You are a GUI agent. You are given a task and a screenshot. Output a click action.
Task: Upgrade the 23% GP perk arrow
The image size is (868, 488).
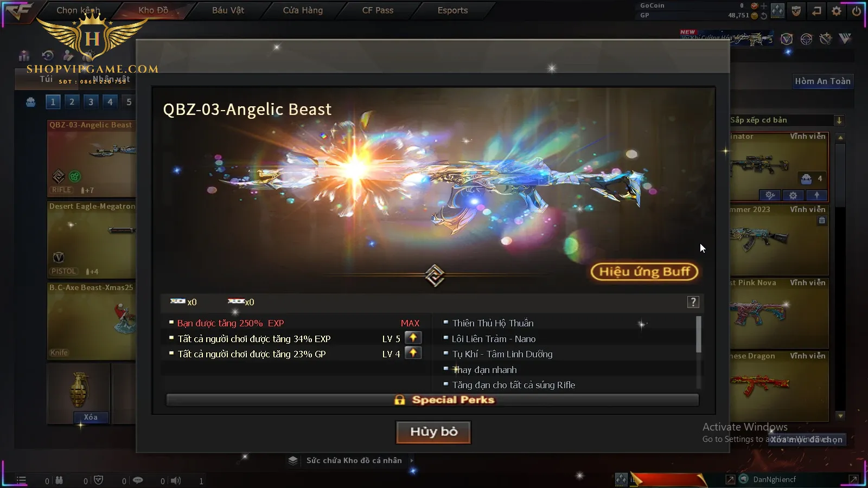click(413, 353)
